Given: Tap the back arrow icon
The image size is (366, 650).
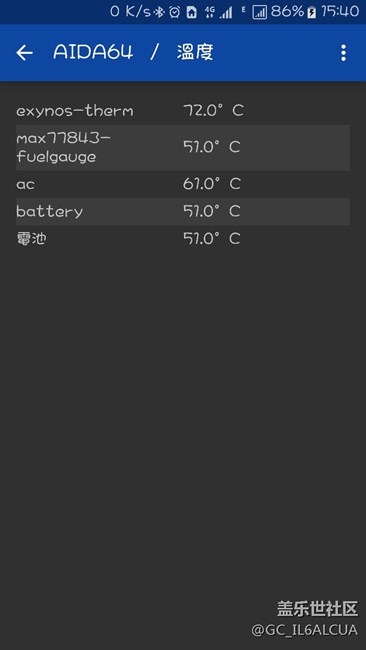Looking at the screenshot, I should click(24, 53).
